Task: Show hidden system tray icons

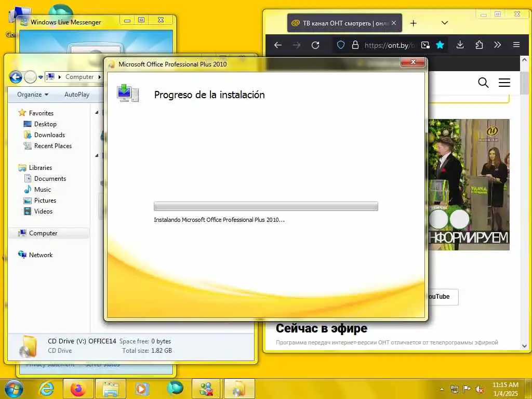Action: (x=442, y=389)
